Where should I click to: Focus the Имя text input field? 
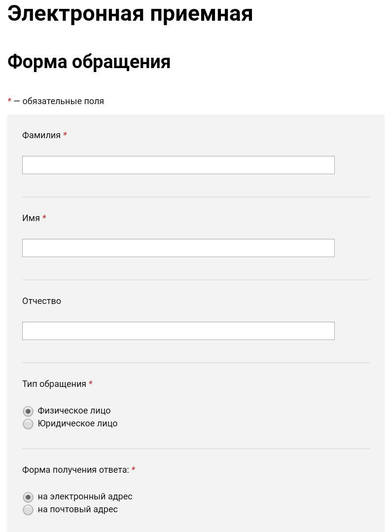click(x=178, y=248)
